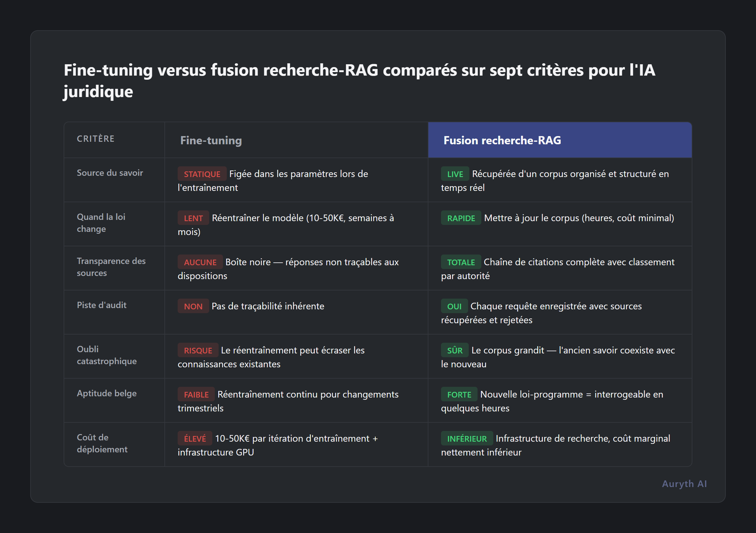Click the AUCUNE transparency badge
The image size is (756, 533).
tap(200, 262)
